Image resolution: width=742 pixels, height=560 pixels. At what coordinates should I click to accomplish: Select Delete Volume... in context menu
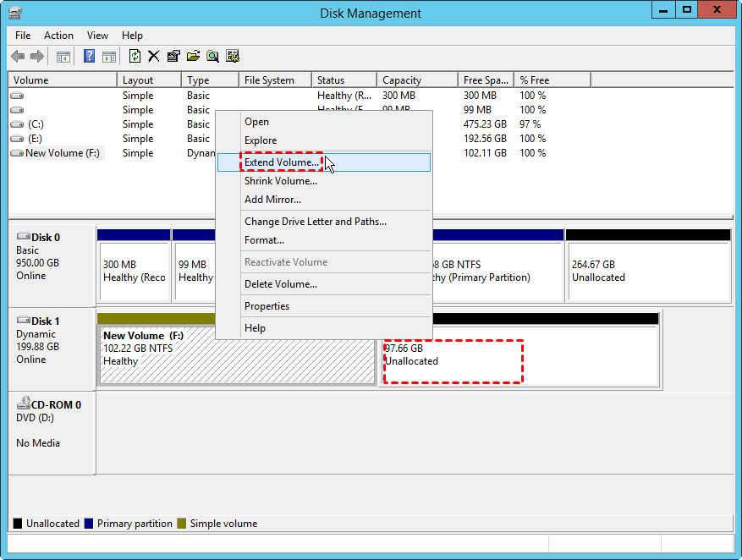(x=324, y=284)
